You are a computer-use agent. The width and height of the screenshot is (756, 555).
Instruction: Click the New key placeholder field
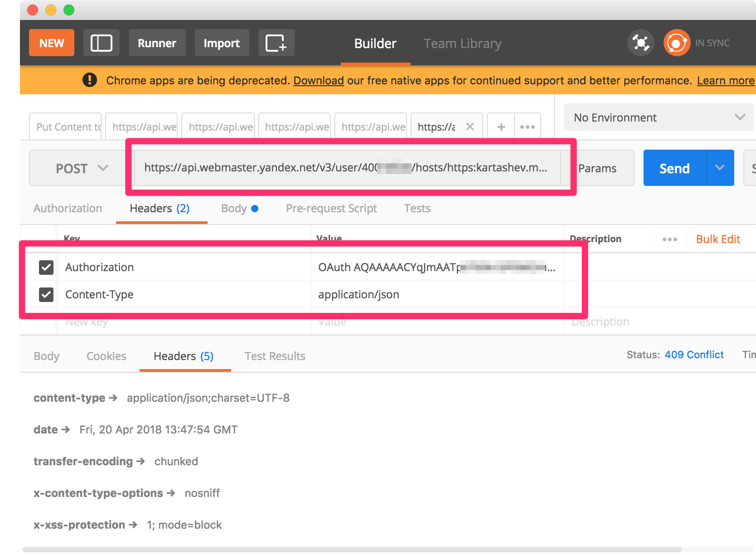[x=184, y=322]
